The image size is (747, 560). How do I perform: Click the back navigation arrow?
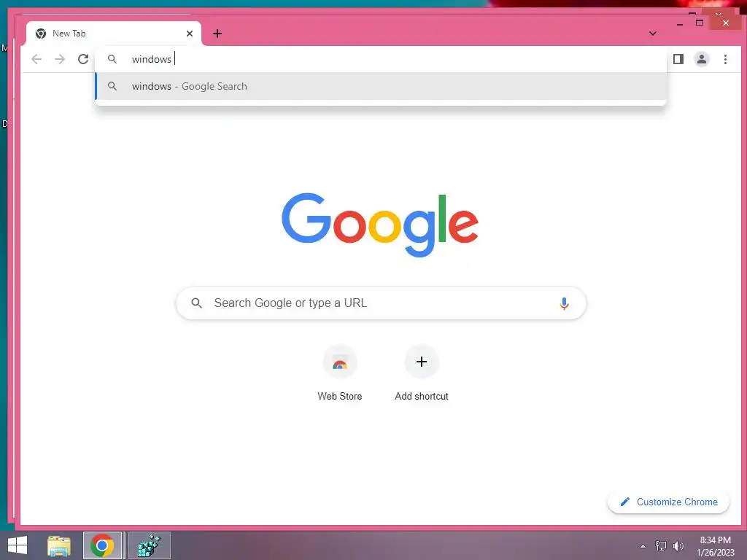[36, 59]
